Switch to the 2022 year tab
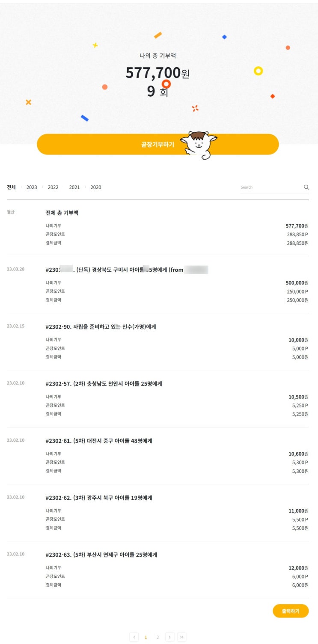This screenshot has height=644, width=318. pyautogui.click(x=53, y=187)
